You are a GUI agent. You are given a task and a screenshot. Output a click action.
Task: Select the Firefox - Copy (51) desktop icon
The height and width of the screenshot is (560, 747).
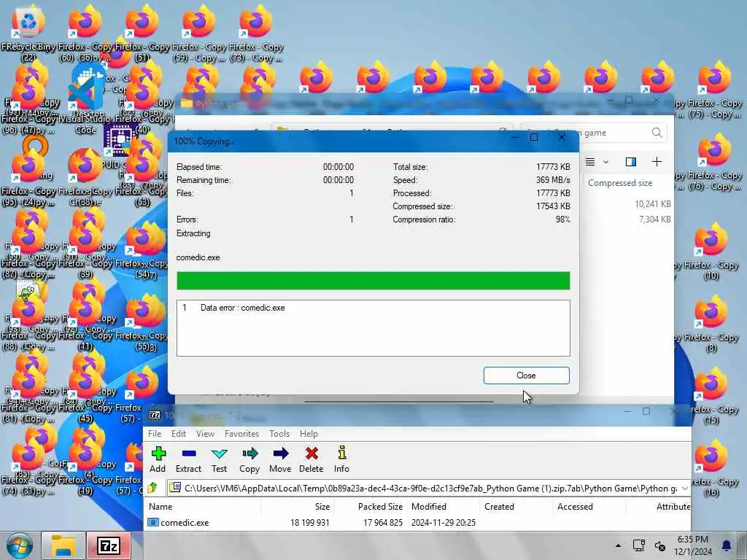[x=142, y=34]
